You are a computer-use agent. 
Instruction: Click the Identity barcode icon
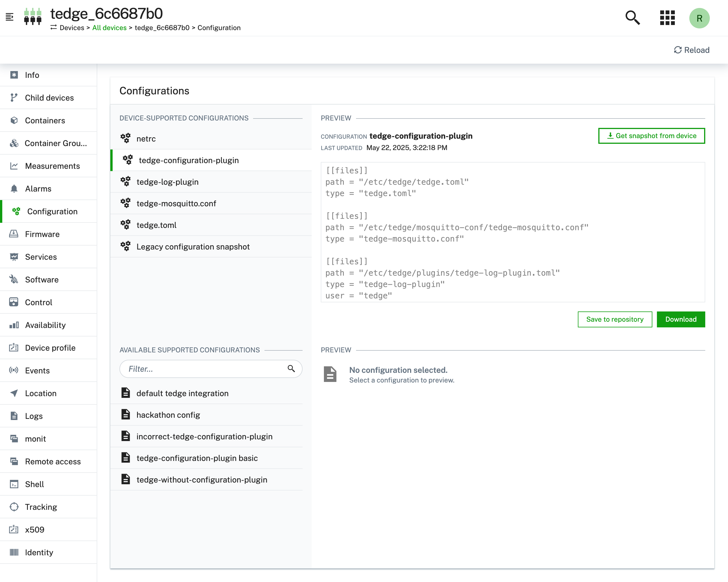tap(14, 552)
